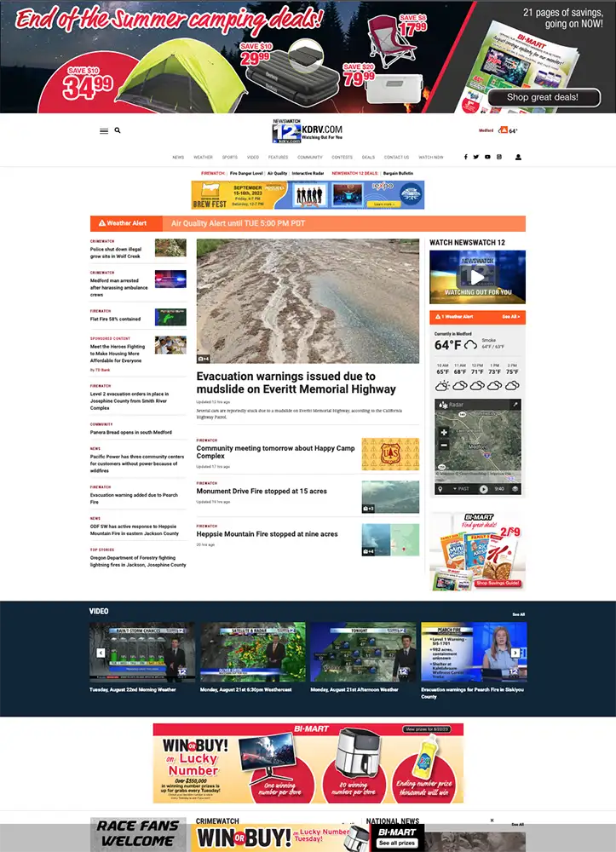Open the Interactive Radar link
Viewport: 616px width, 852px height.
coord(308,173)
